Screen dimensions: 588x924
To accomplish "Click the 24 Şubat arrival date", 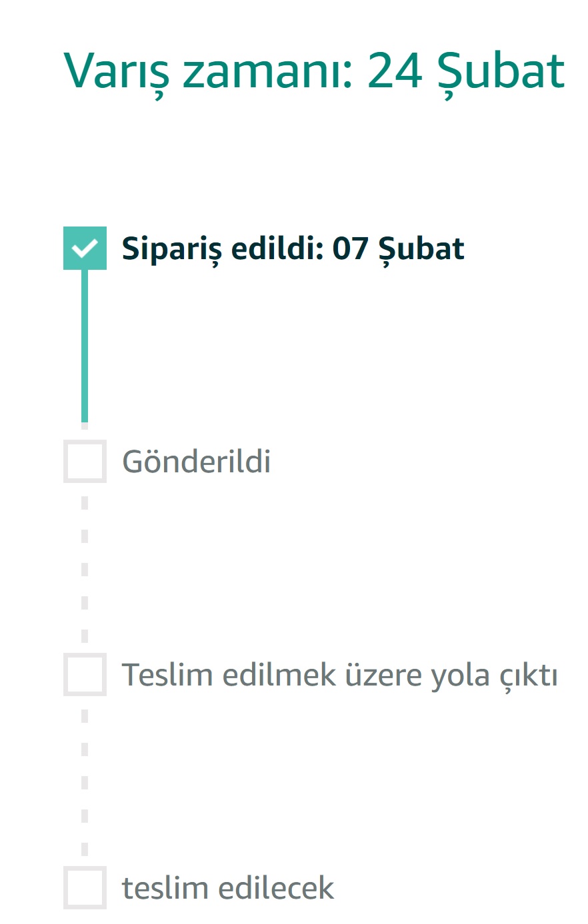I will click(466, 72).
